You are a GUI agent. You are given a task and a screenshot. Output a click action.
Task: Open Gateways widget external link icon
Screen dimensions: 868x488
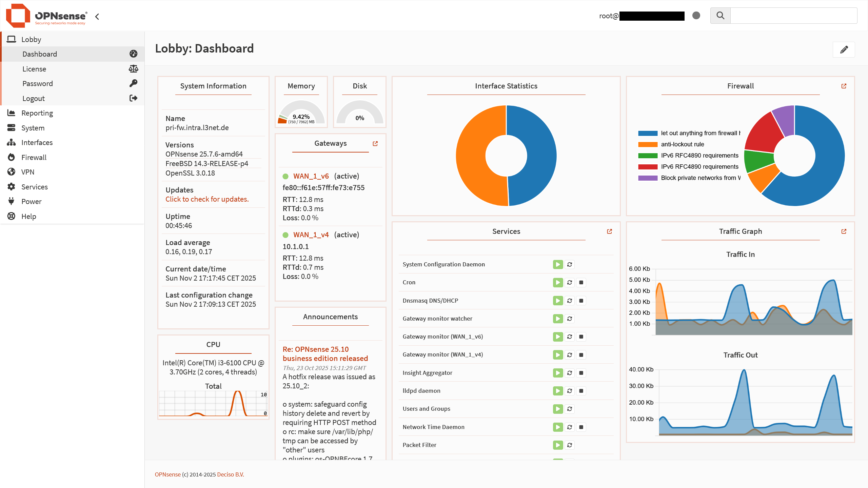coord(375,144)
